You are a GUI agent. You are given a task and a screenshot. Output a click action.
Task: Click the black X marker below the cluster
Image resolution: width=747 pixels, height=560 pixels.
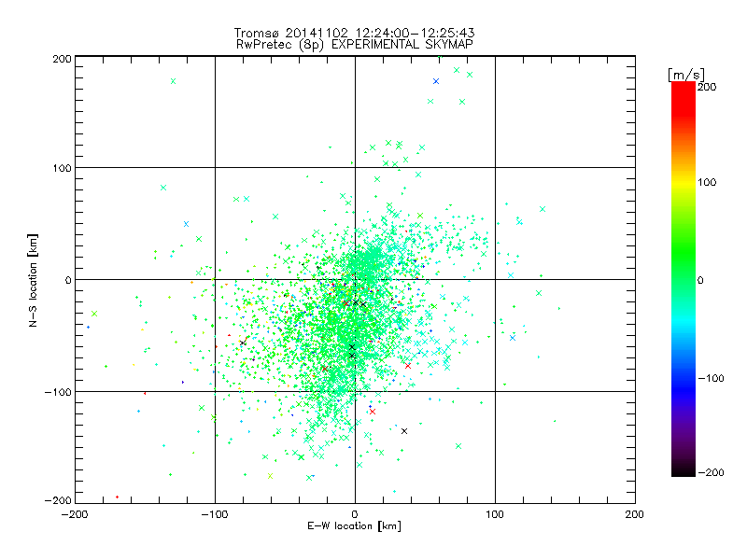click(x=404, y=431)
